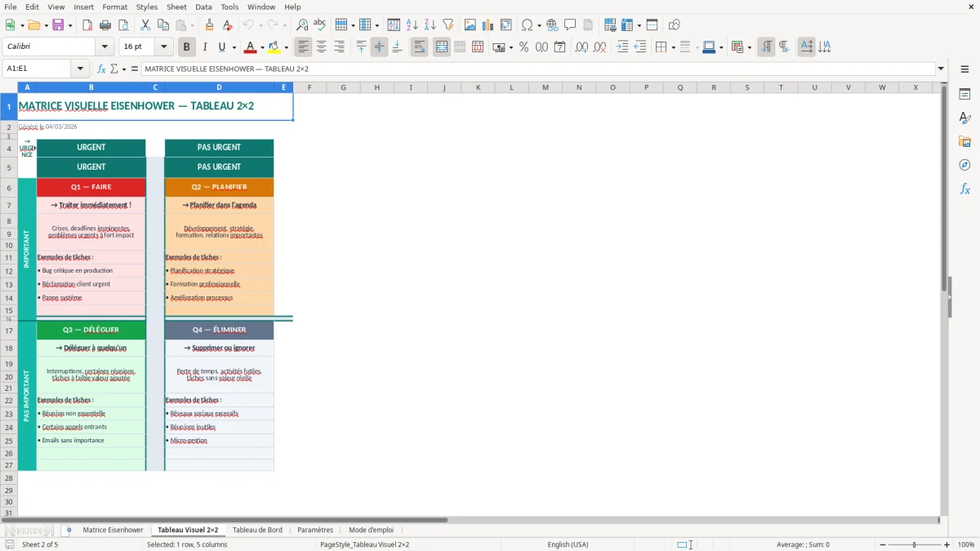Open background color dropdown arrow
Viewport: 980px width, 551px height.
(286, 47)
